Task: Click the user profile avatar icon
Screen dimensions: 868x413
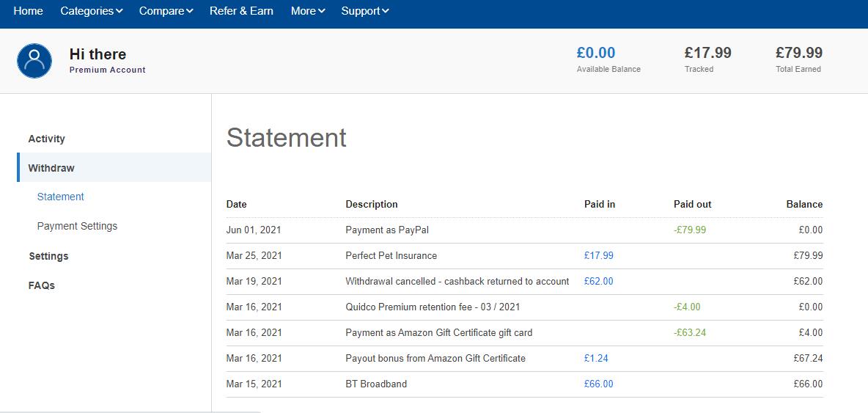Action: [34, 61]
